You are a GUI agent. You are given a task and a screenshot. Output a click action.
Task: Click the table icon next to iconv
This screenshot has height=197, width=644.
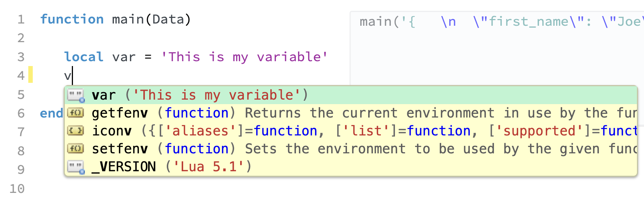pyautogui.click(x=76, y=131)
